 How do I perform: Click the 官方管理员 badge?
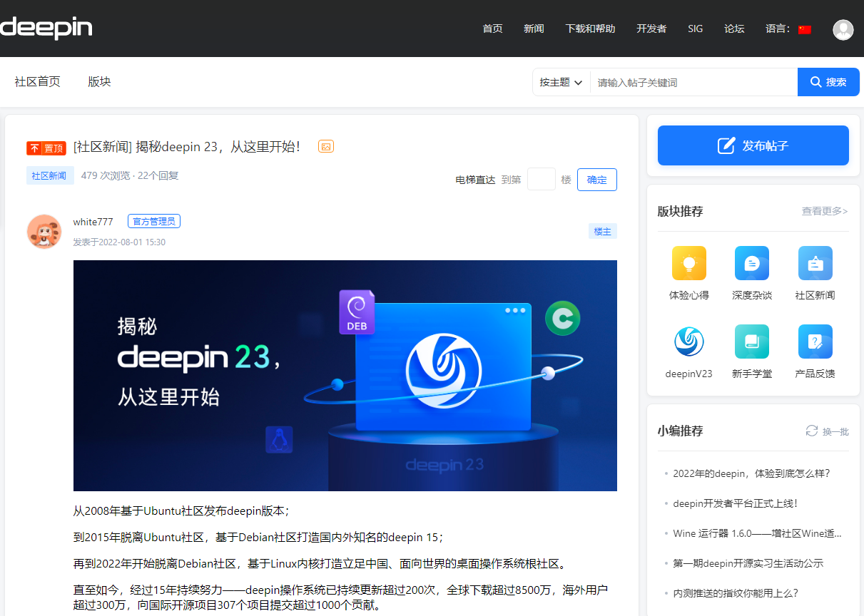pyautogui.click(x=154, y=221)
